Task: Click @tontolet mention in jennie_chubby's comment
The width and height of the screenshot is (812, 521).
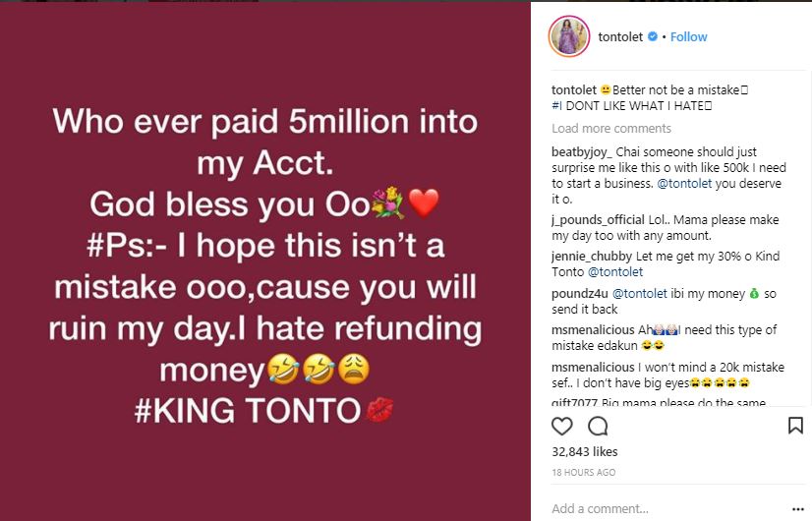Action: [614, 271]
